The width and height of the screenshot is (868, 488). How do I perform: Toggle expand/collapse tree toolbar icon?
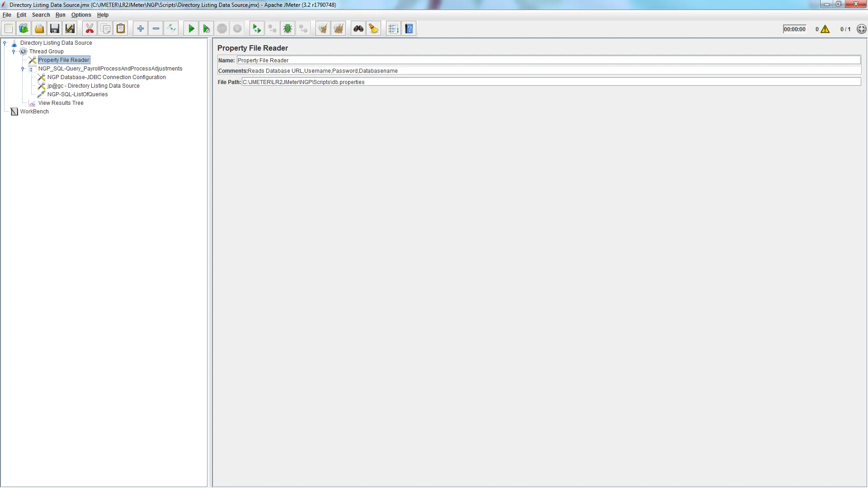pyautogui.click(x=171, y=29)
